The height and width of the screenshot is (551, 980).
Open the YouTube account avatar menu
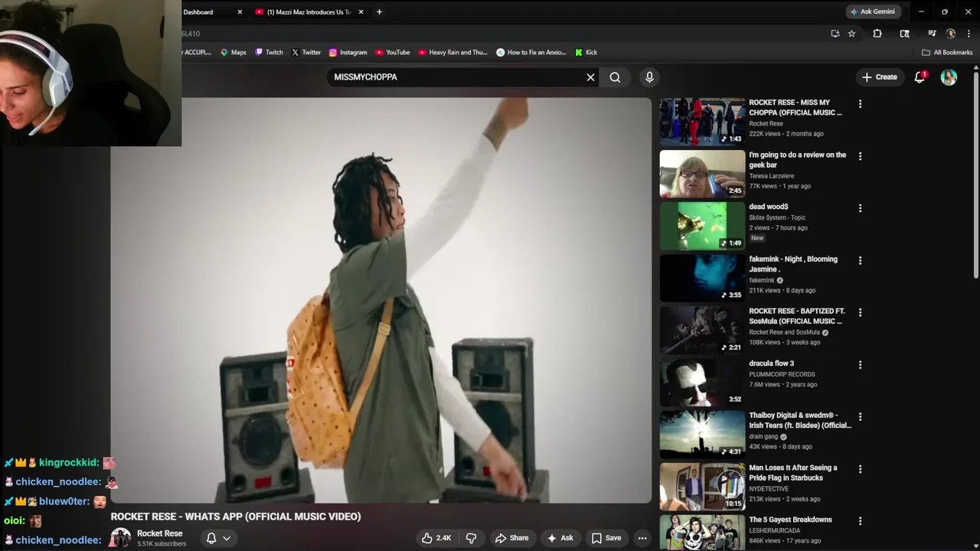coord(949,77)
